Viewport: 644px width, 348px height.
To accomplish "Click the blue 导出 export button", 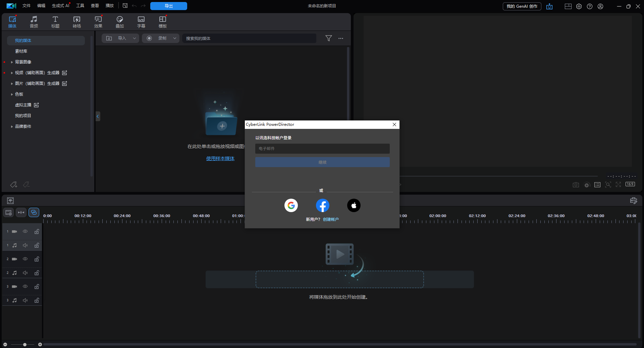I will point(168,6).
